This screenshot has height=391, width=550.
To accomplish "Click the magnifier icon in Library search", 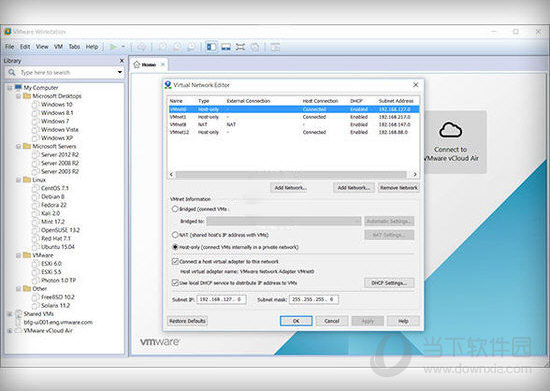I will [x=12, y=72].
